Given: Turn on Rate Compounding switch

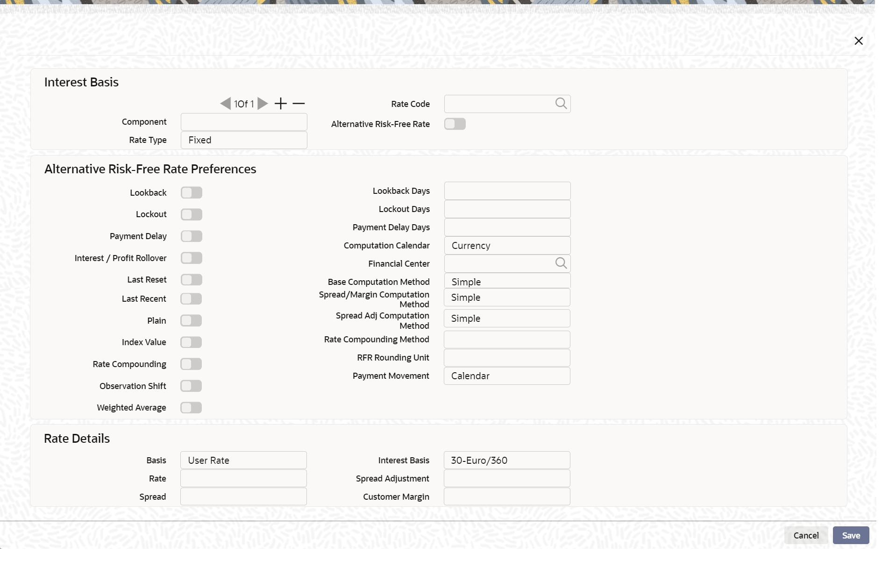Looking at the screenshot, I should (x=191, y=364).
